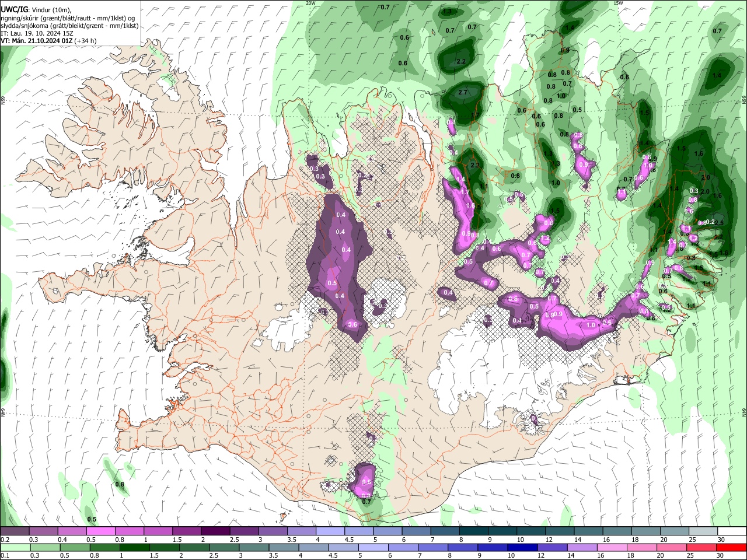Pick the 12 indigo-purple rain legend swatch
747x560 pixels.
[552, 547]
